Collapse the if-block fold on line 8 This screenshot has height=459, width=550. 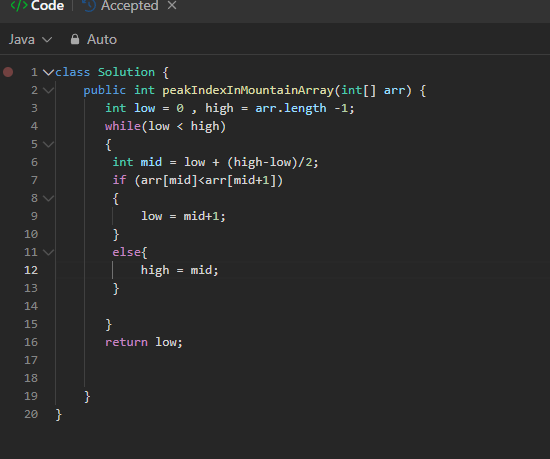coord(48,198)
